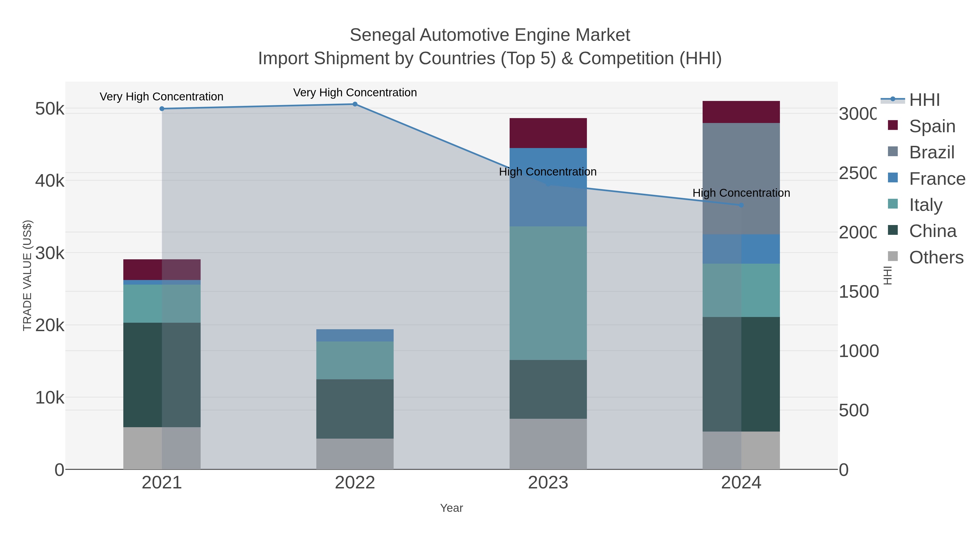Click the Brazil legend color swatch
Screen dimensions: 980x551
893,151
